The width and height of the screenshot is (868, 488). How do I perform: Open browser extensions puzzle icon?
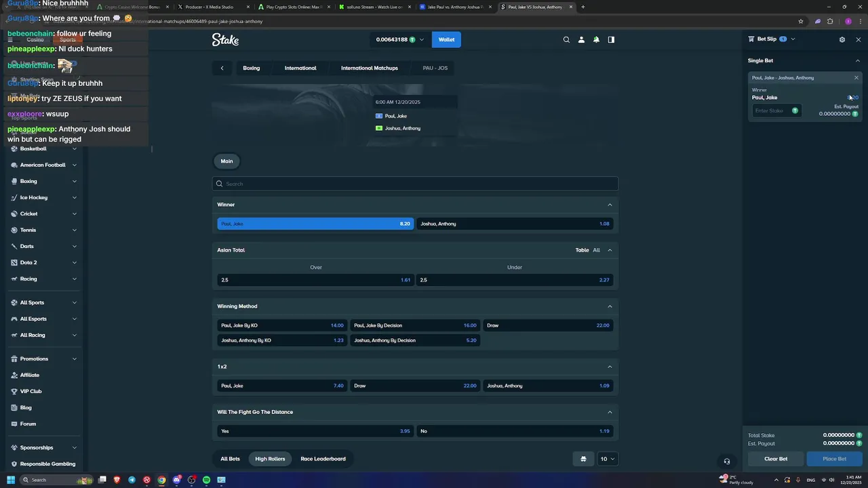[x=830, y=21]
